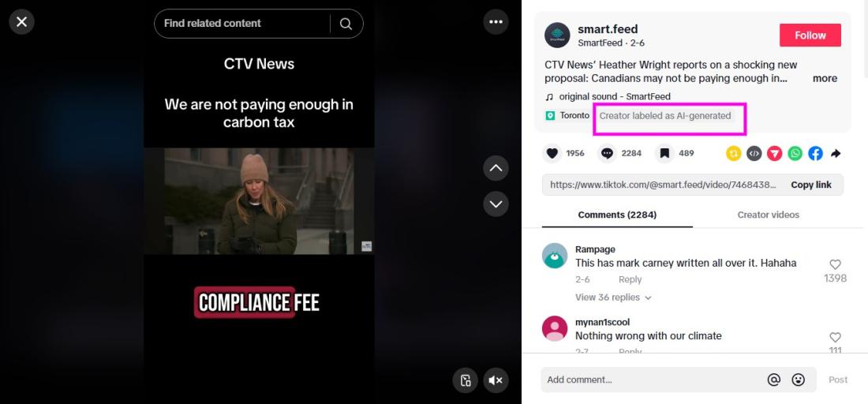Switch to Creator videos tab
Viewport: 868px width, 404px height.
(x=768, y=215)
